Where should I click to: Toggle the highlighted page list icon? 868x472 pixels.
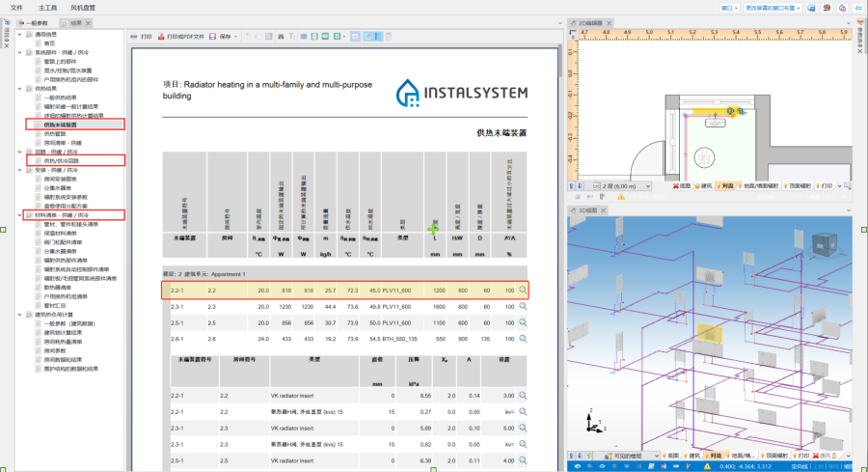point(367,37)
